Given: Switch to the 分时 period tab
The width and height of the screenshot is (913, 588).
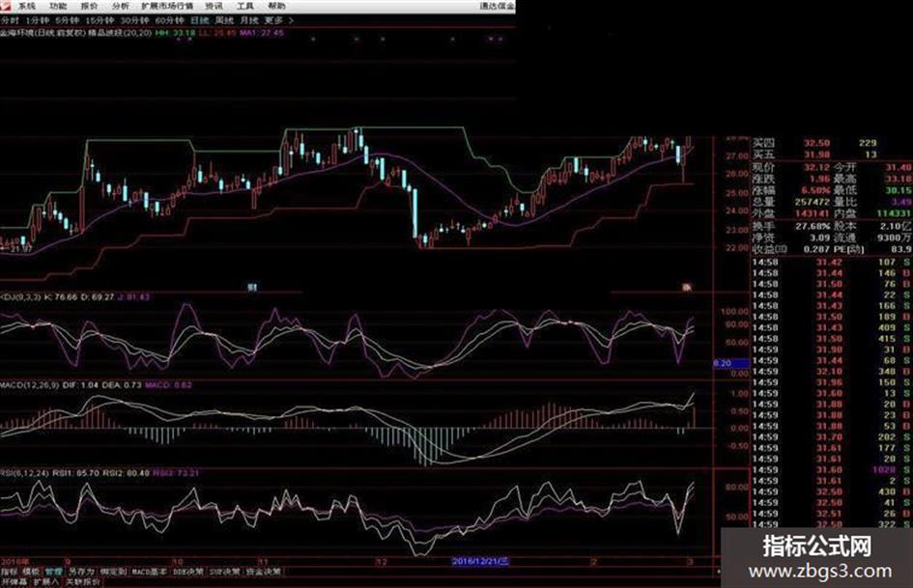Looking at the screenshot, I should [x=10, y=20].
